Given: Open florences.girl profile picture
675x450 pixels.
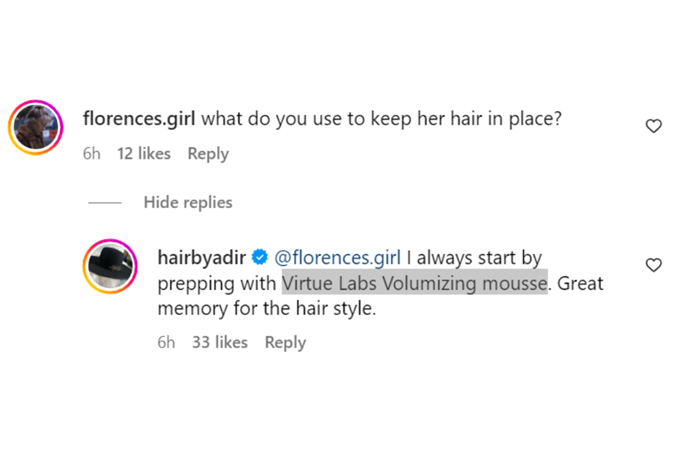Looking at the screenshot, I should pyautogui.click(x=36, y=128).
